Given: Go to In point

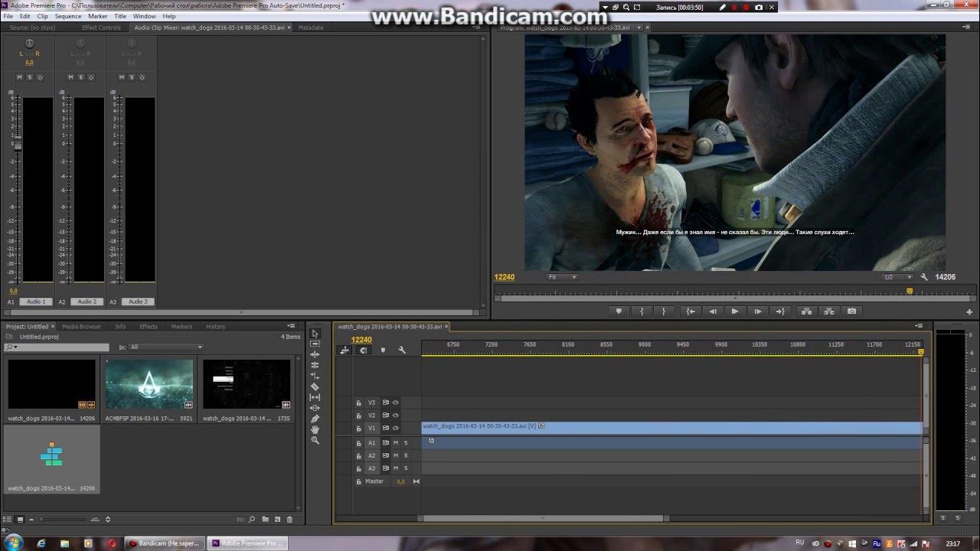Looking at the screenshot, I should [x=691, y=311].
